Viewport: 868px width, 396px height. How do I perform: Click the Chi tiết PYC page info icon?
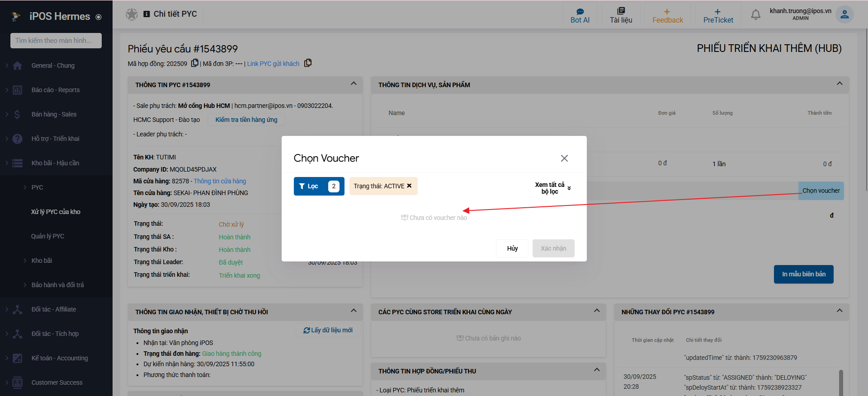point(146,14)
